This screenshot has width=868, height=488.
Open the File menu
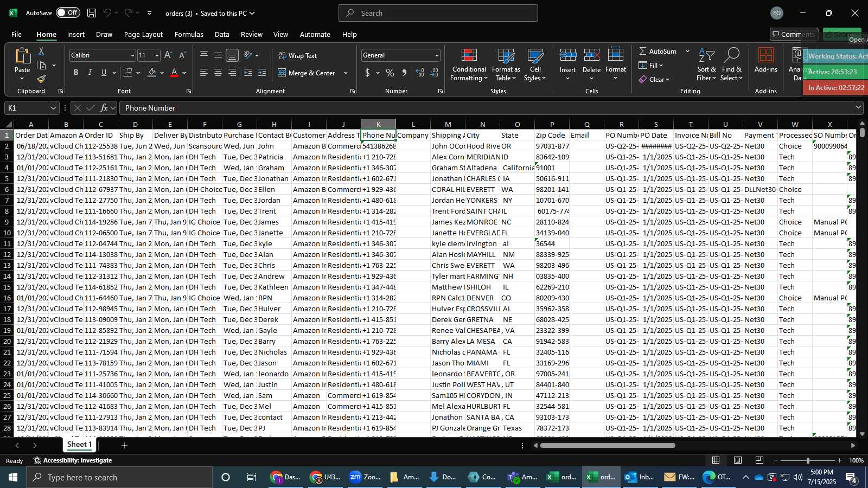[x=17, y=34]
